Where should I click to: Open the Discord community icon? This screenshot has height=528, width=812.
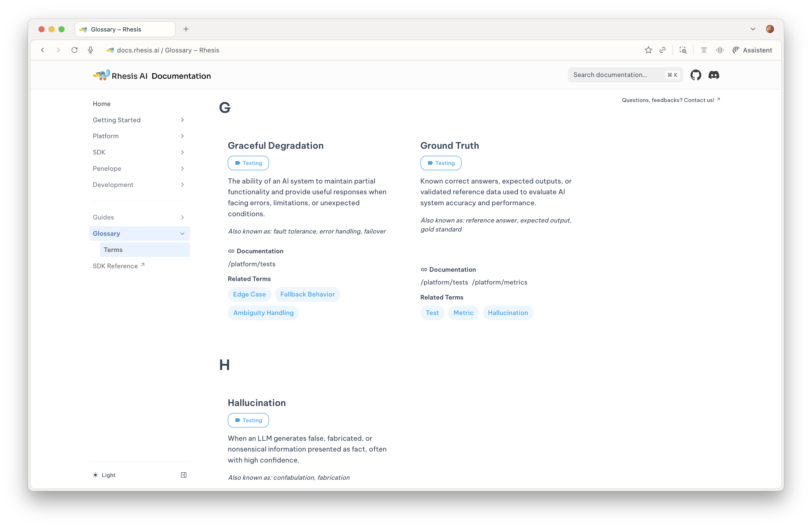[714, 75]
